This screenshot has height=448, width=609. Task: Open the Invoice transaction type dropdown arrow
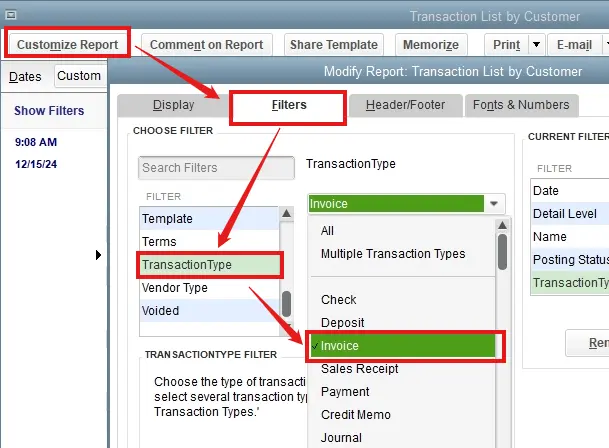click(494, 204)
